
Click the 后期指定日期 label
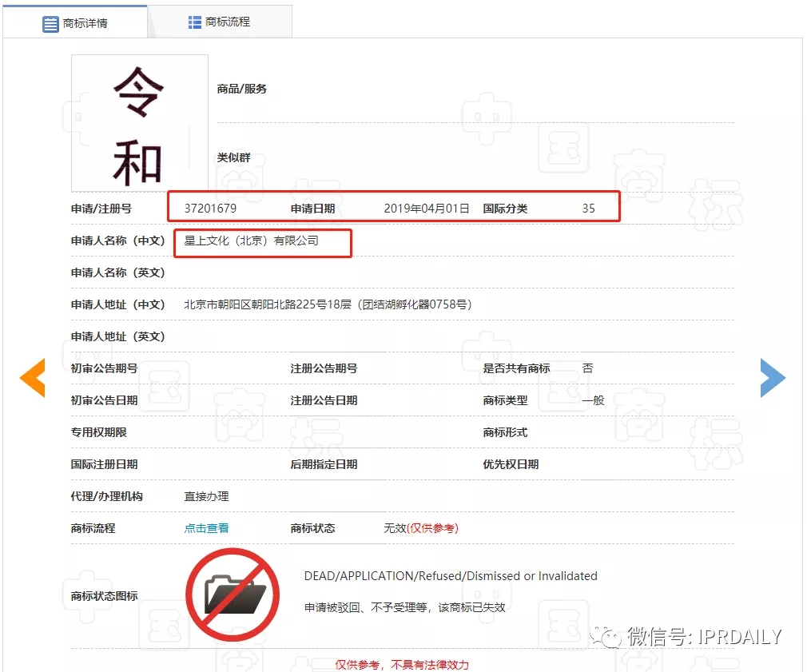point(324,464)
